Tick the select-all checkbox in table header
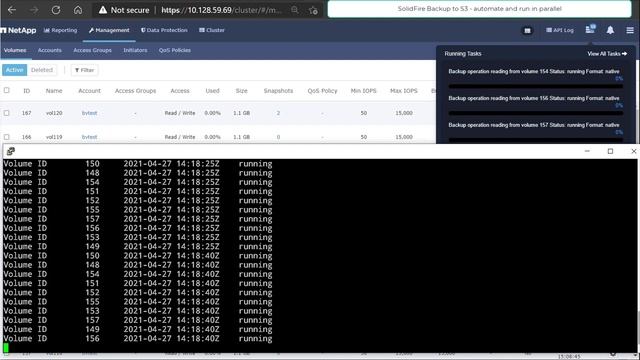Viewport: 640px width, 360px height. (x=7, y=90)
